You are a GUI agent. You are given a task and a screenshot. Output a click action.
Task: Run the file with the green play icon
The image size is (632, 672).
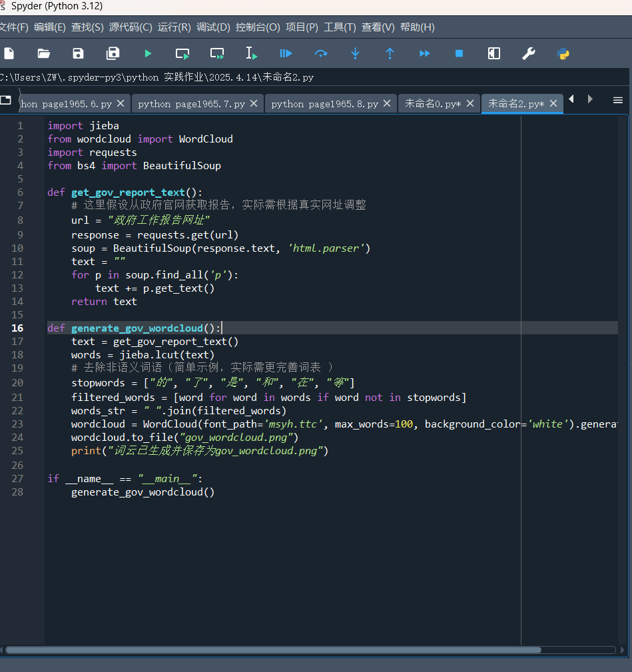148,53
